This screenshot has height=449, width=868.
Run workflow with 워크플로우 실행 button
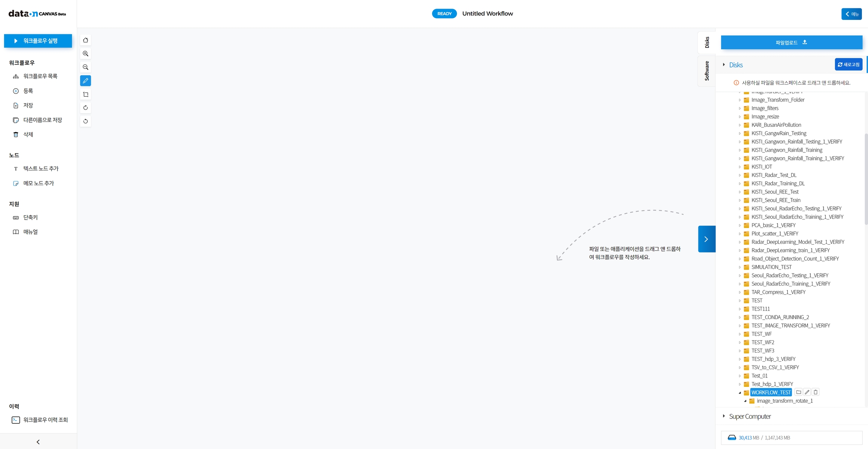[x=38, y=41]
